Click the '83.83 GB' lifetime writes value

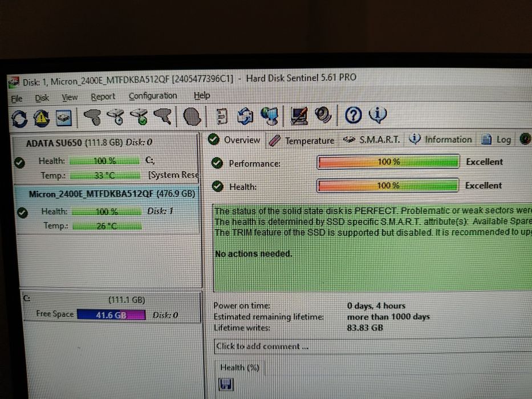coord(365,328)
